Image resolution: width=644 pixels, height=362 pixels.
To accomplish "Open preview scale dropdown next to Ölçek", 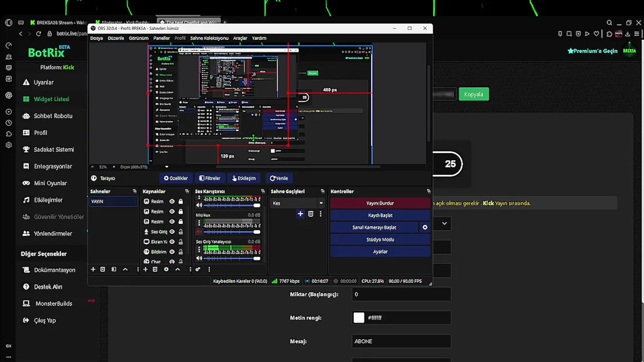I will pos(167,167).
